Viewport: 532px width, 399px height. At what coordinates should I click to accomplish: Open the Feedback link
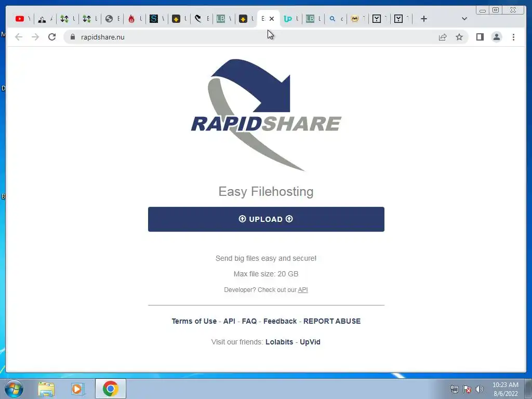tap(280, 321)
